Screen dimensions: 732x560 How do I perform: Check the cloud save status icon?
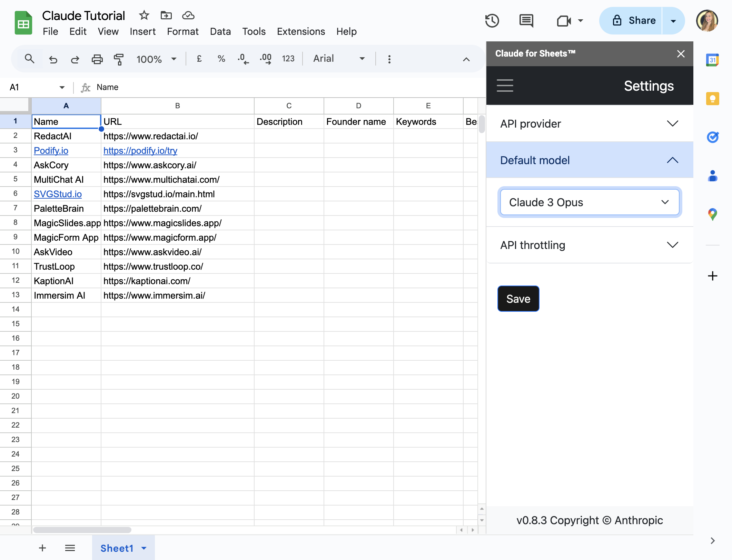click(188, 16)
